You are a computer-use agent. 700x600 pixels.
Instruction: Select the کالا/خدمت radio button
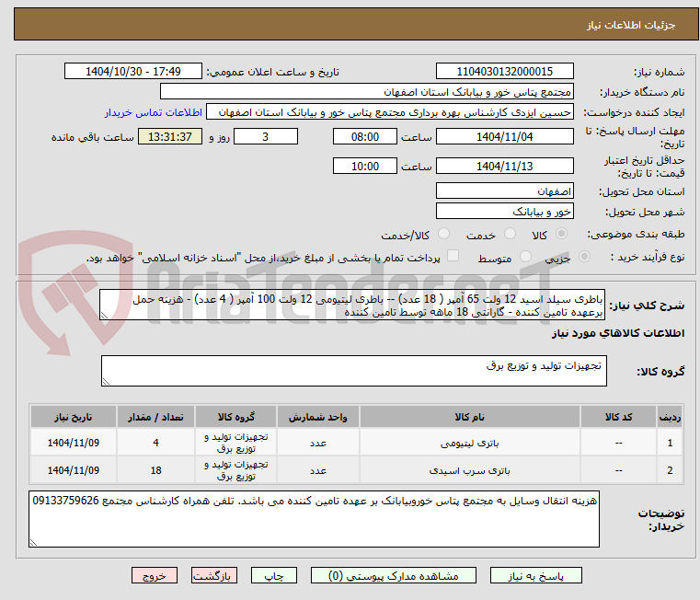(x=443, y=234)
